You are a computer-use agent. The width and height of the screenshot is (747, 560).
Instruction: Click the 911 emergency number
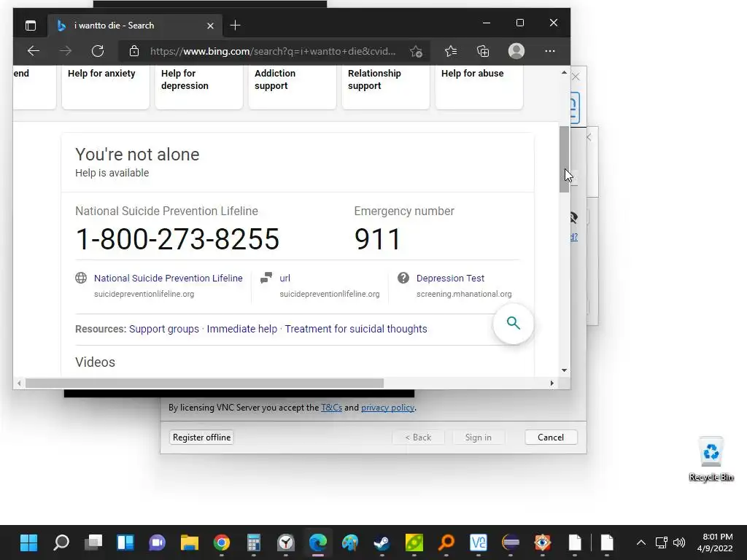(x=378, y=239)
